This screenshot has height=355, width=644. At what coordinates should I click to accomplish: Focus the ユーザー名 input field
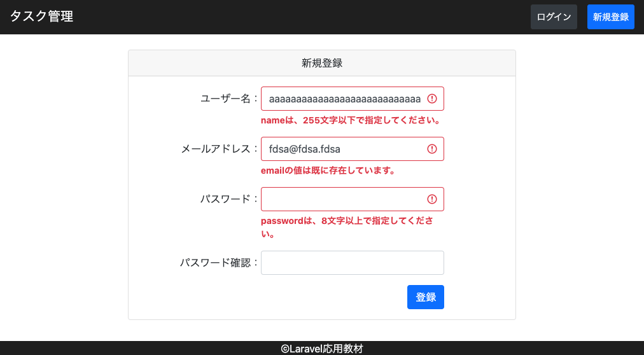pyautogui.click(x=353, y=99)
